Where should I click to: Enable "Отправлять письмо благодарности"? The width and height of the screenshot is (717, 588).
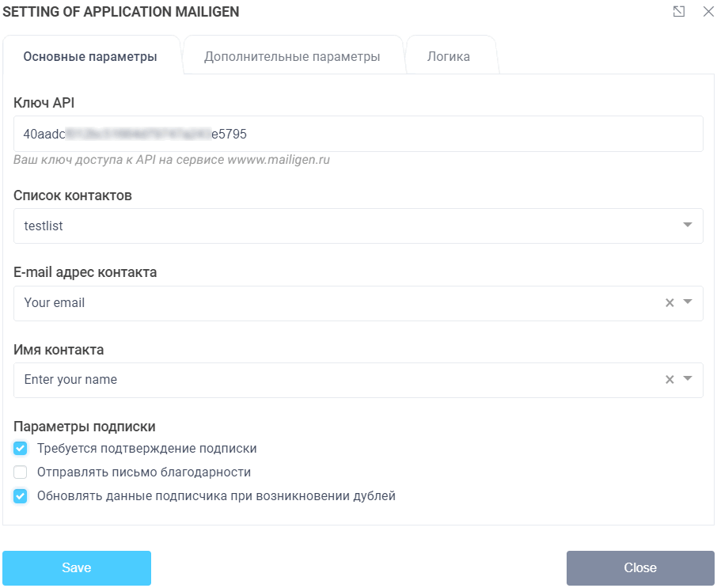pyautogui.click(x=20, y=472)
